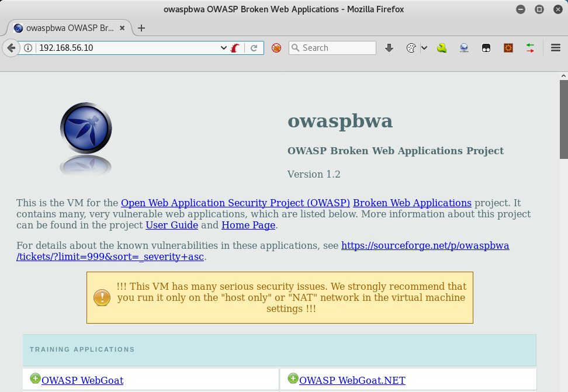The width and height of the screenshot is (568, 392).
Task: Click the red claw extension icon in URL bar
Action: pos(235,48)
